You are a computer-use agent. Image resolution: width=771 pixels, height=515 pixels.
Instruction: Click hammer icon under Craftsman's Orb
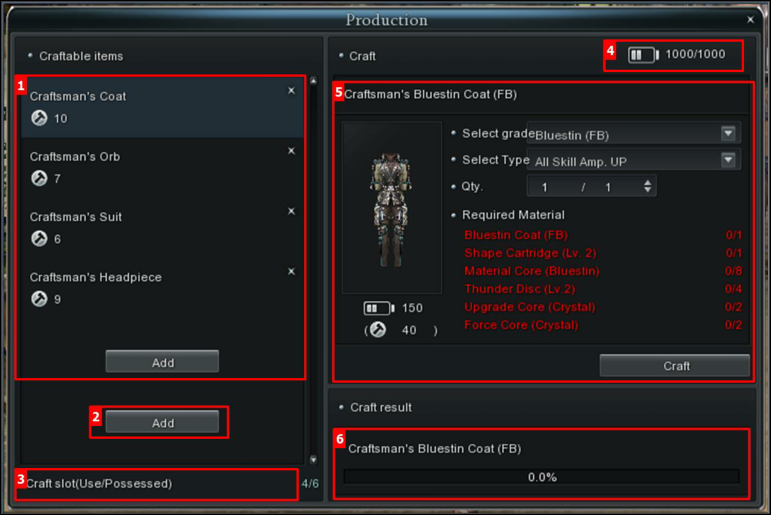(39, 178)
